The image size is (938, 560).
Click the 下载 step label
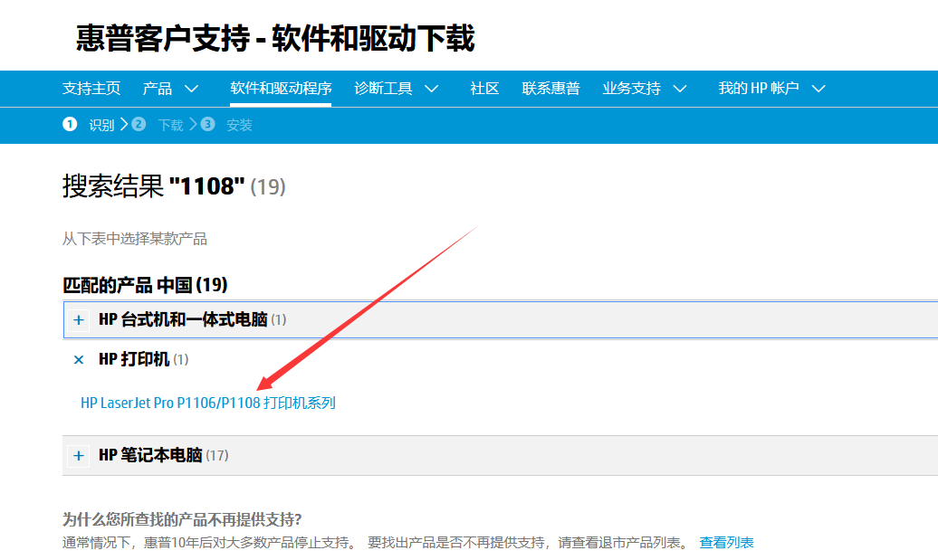coord(170,125)
